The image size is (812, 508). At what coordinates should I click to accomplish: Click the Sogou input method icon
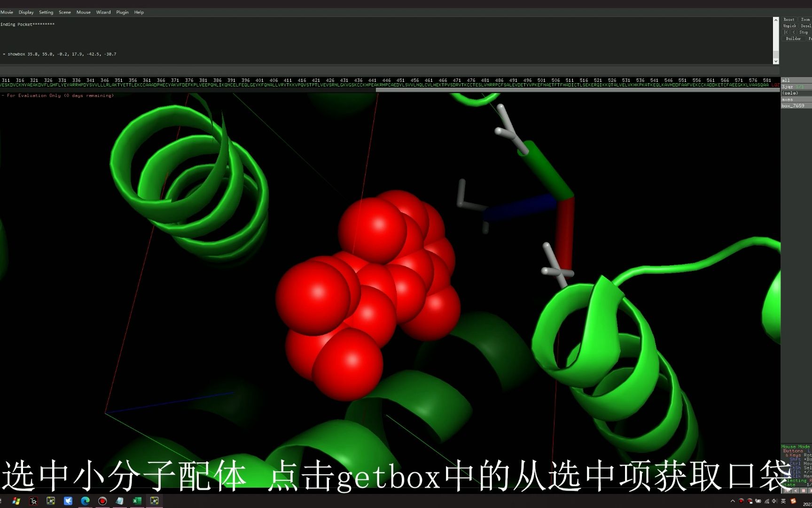[x=794, y=501]
